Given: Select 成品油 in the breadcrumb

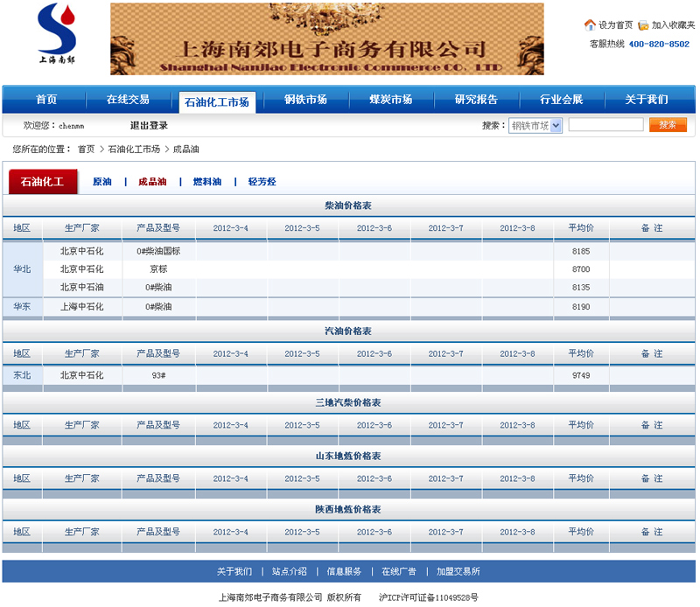Looking at the screenshot, I should 186,149.
